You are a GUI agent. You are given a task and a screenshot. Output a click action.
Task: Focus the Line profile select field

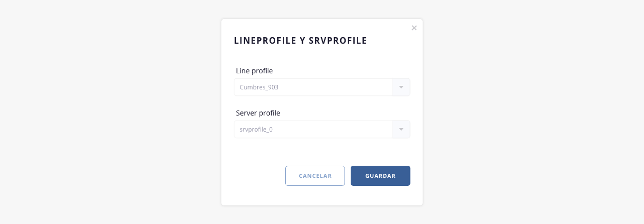coord(313,87)
